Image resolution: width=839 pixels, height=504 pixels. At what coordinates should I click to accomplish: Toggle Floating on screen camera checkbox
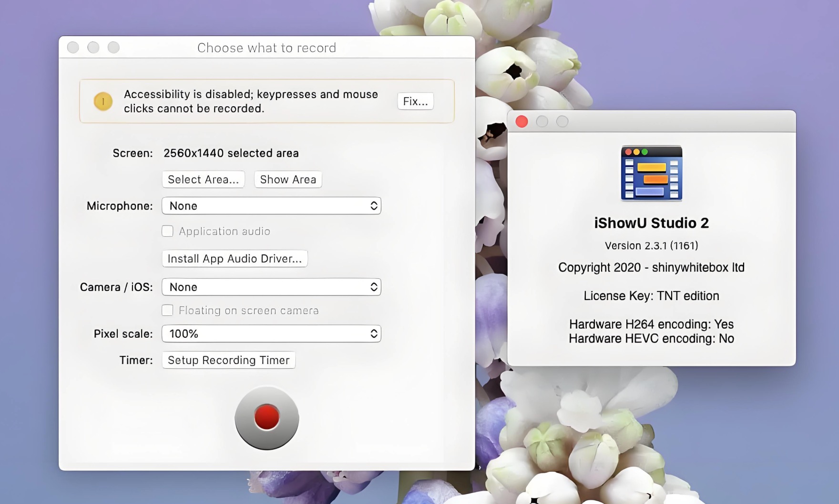point(167,310)
